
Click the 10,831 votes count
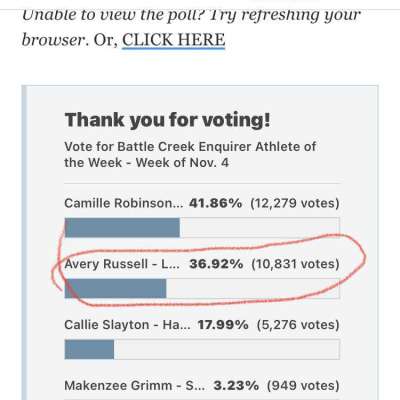pyautogui.click(x=295, y=264)
